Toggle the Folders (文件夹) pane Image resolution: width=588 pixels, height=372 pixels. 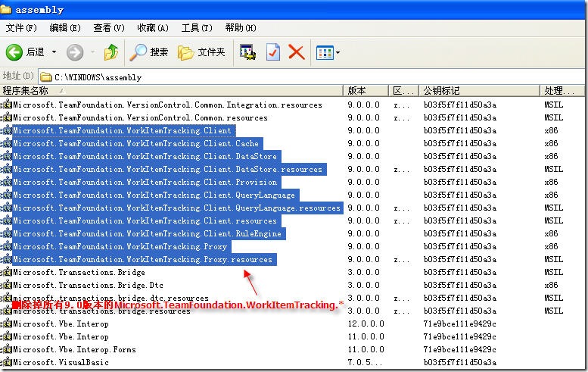201,52
